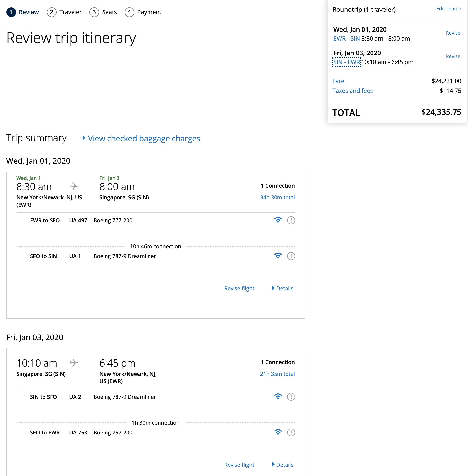The height and width of the screenshot is (476, 468).
Task: Click Revise flight for the outbound trip
Action: pos(239,288)
